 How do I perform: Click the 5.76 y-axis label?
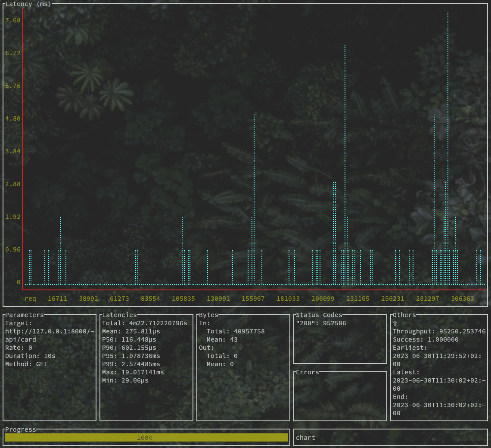pos(13,86)
